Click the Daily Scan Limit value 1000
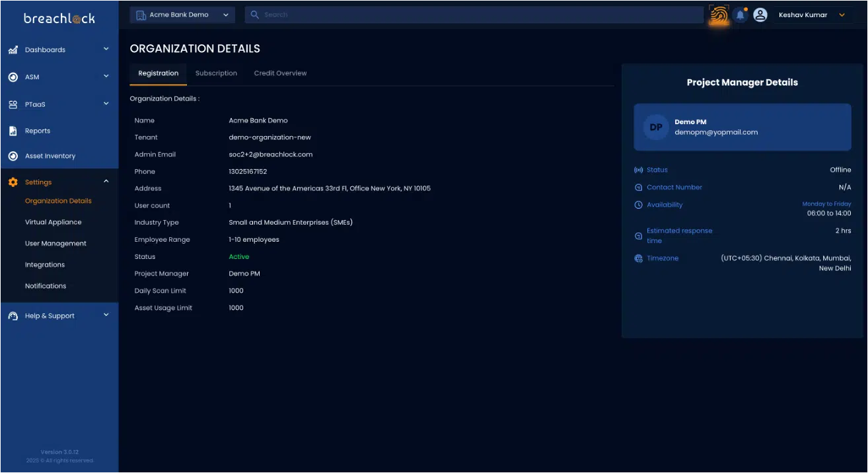 [236, 291]
